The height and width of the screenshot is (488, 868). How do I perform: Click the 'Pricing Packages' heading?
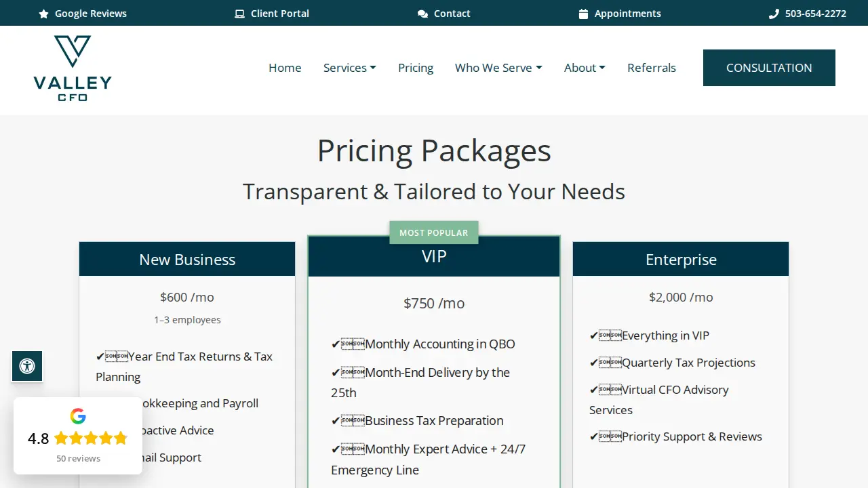tap(434, 150)
